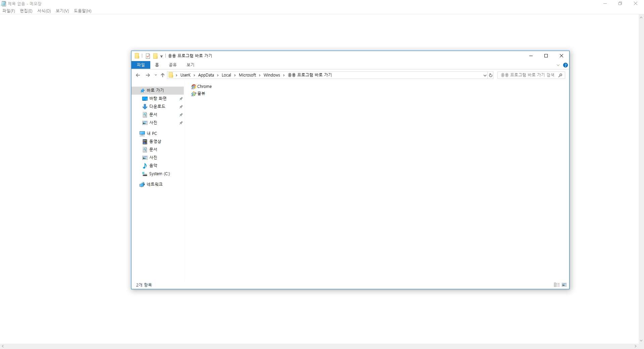
Task: Select the 꿀뷰 shortcut file
Action: tap(198, 94)
